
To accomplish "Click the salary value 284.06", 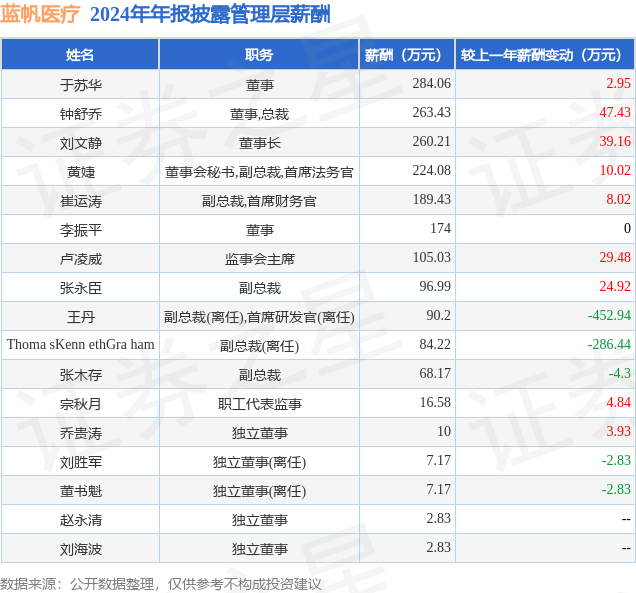I will tap(432, 83).
